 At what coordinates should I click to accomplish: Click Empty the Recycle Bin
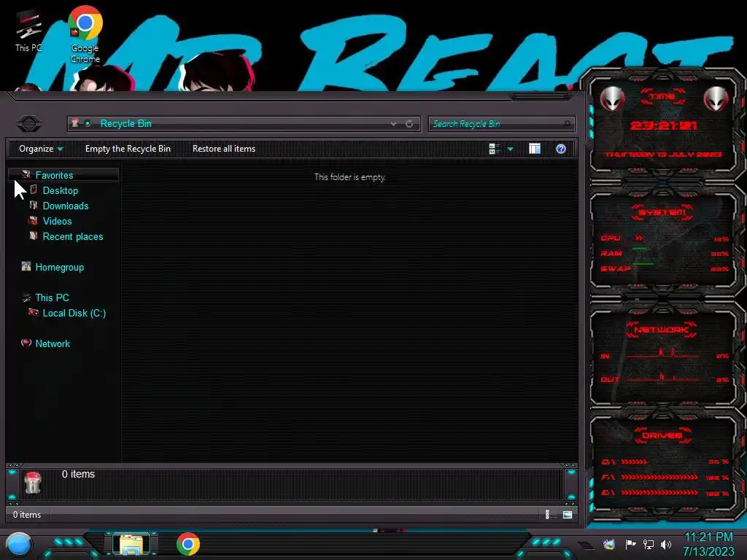[128, 149]
